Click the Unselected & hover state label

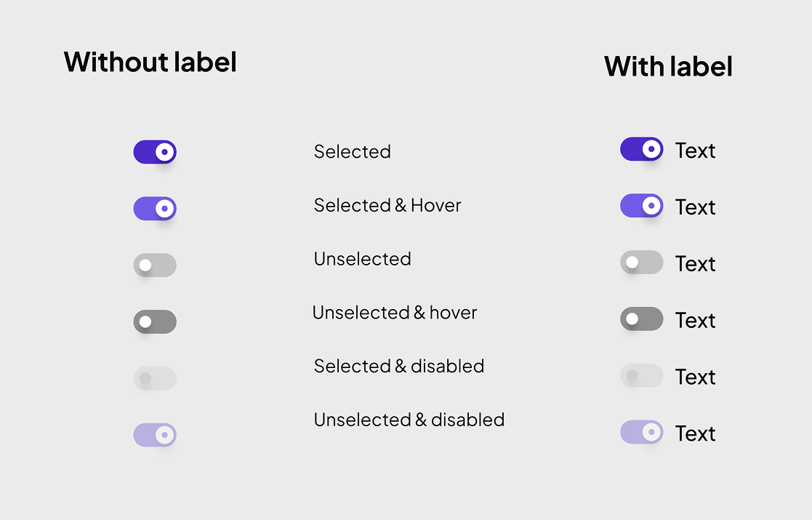[x=395, y=313]
